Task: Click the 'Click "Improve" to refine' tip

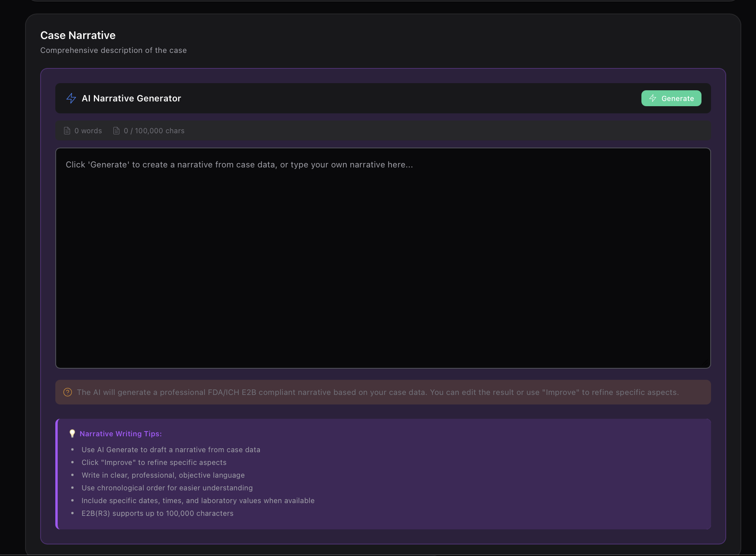Action: [x=154, y=463]
